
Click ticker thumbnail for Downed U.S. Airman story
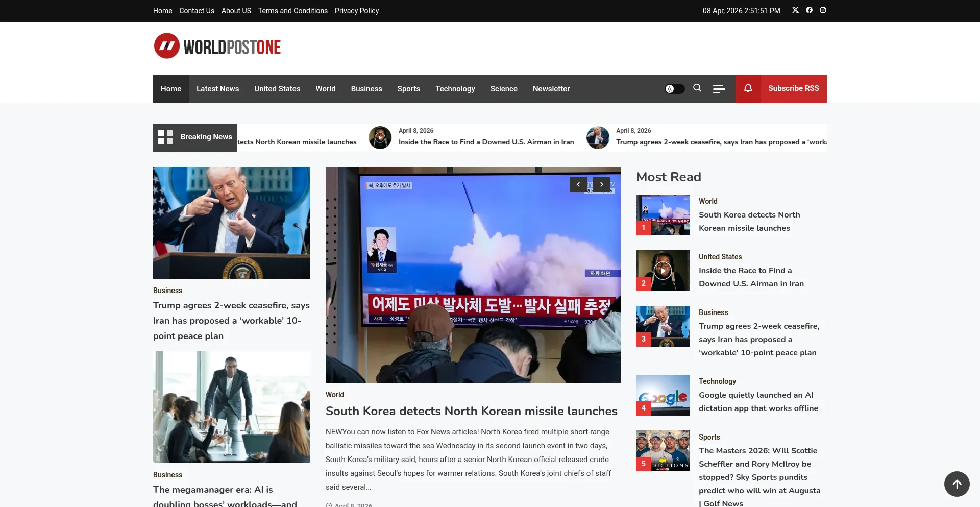[x=380, y=138]
